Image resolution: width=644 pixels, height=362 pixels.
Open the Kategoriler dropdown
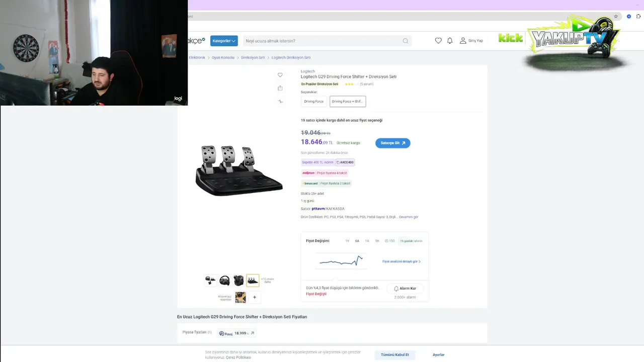(x=224, y=41)
